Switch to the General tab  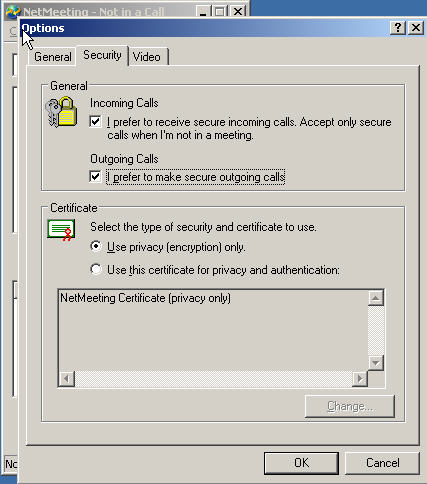click(53, 57)
